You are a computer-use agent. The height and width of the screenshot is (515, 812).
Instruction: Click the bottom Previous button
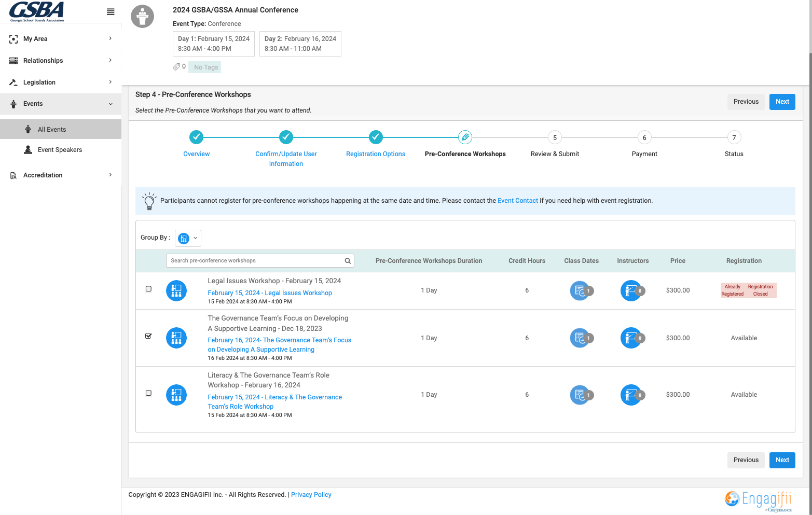coord(746,460)
